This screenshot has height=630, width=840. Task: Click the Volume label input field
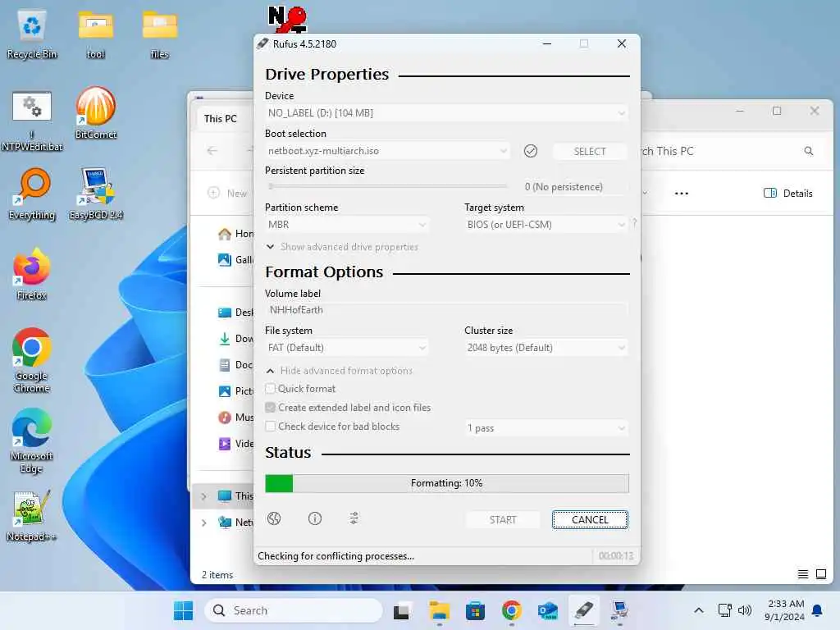point(447,310)
